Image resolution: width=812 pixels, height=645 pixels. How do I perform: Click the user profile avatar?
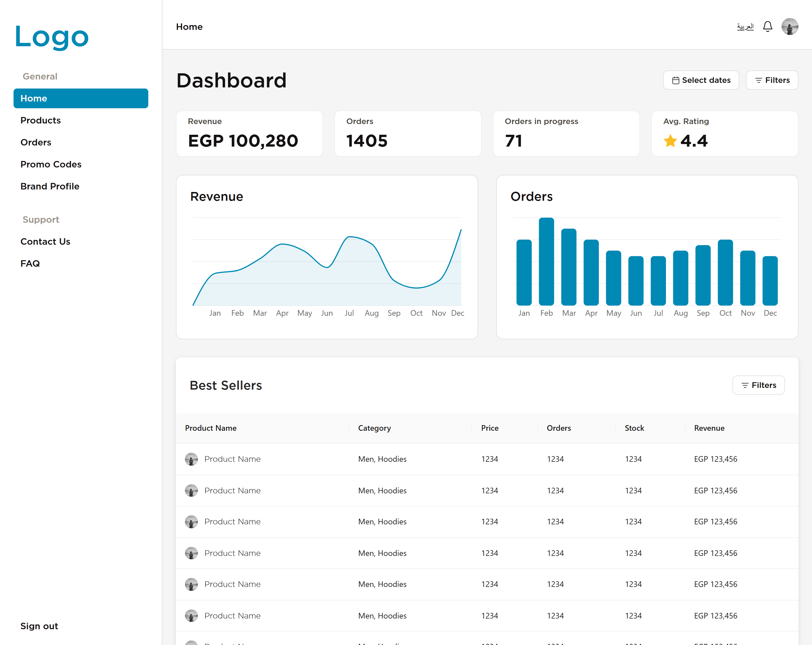point(790,26)
